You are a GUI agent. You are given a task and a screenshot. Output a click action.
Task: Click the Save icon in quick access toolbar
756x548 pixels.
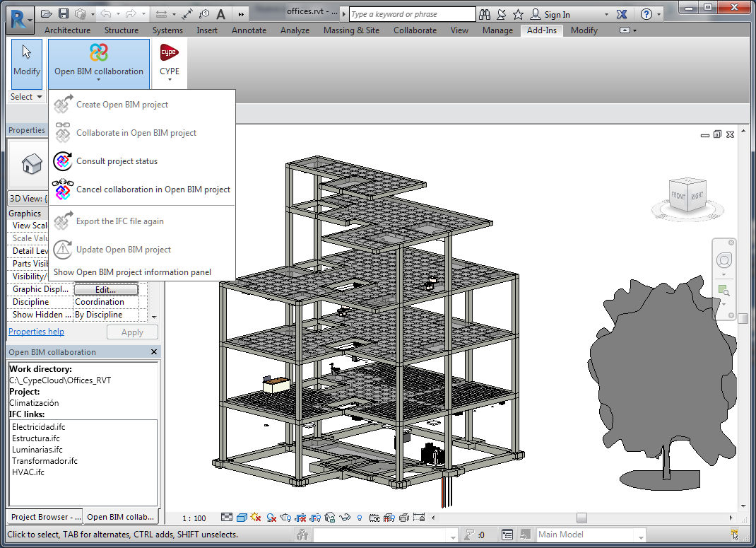tap(64, 14)
